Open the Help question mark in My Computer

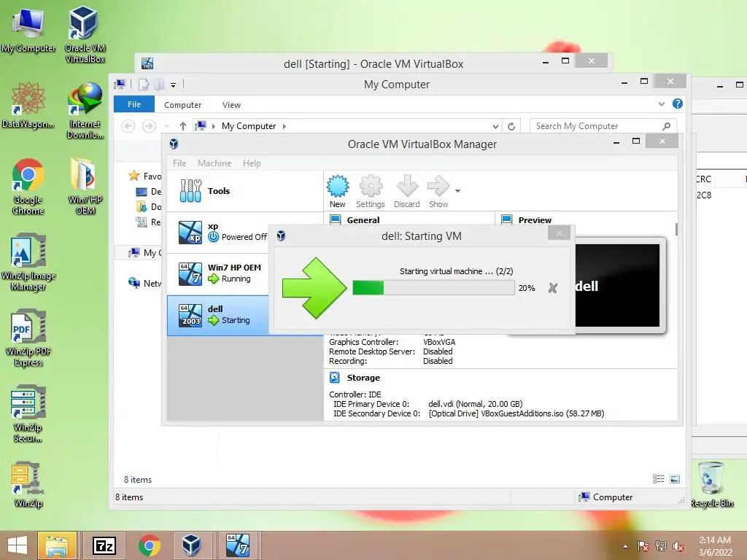(x=678, y=104)
